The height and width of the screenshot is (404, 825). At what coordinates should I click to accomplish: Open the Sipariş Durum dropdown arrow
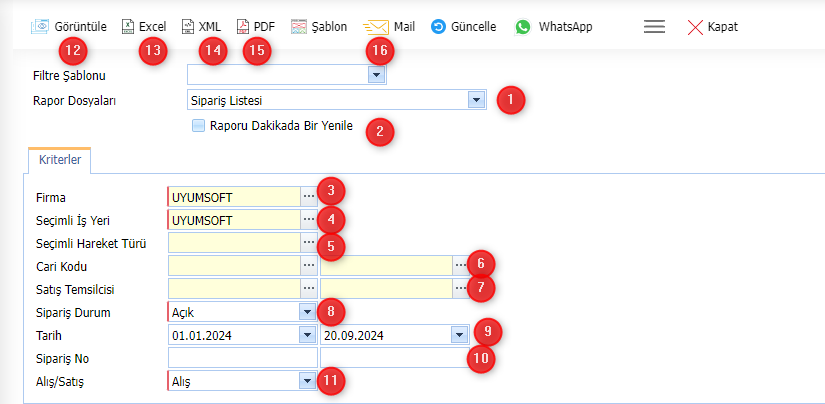click(x=307, y=312)
